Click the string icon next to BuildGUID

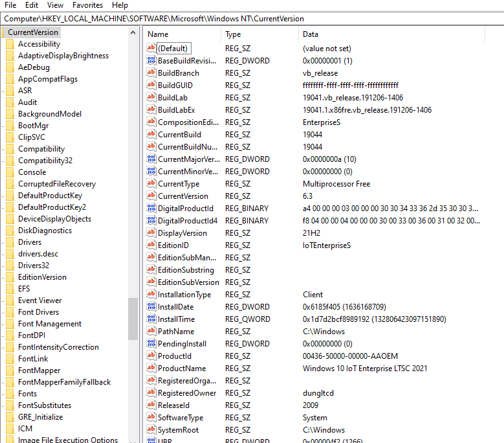(151, 85)
